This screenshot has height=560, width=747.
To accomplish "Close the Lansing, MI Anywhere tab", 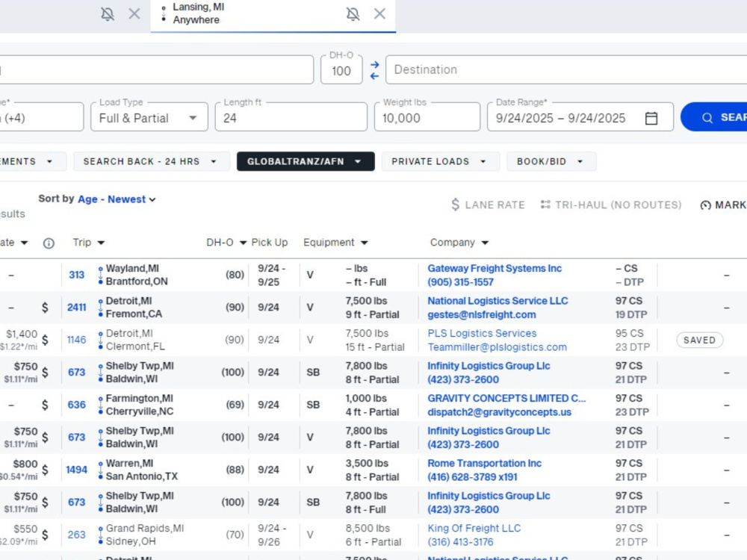I will (x=379, y=13).
